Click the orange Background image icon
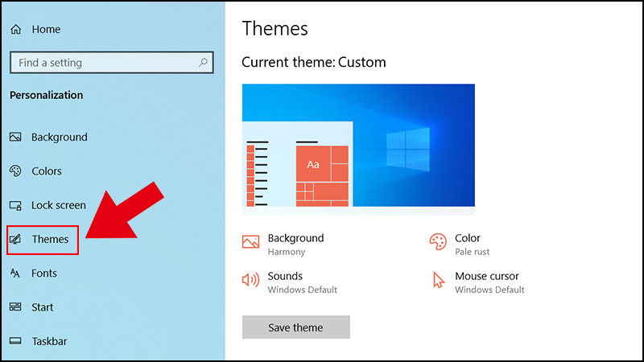 (x=250, y=242)
